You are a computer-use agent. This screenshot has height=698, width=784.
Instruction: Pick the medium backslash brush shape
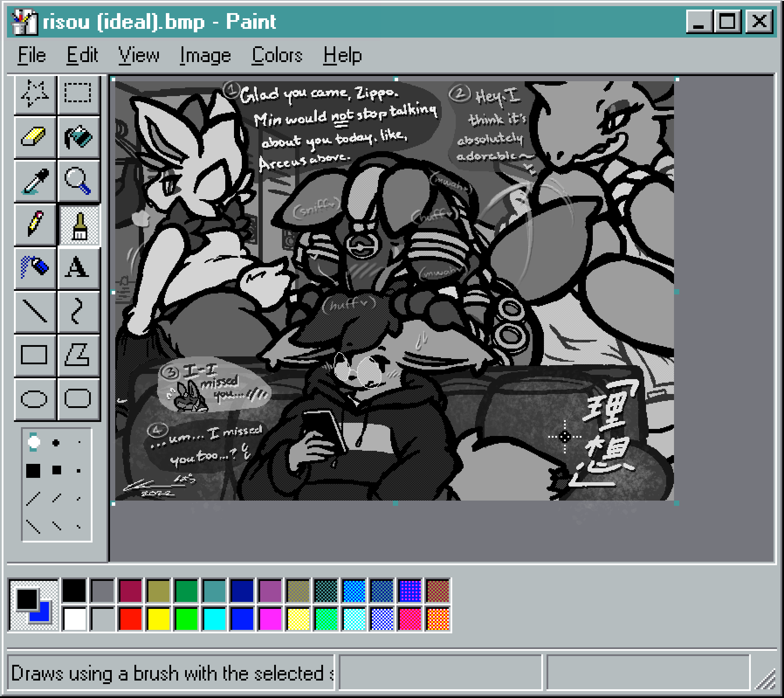56,525
